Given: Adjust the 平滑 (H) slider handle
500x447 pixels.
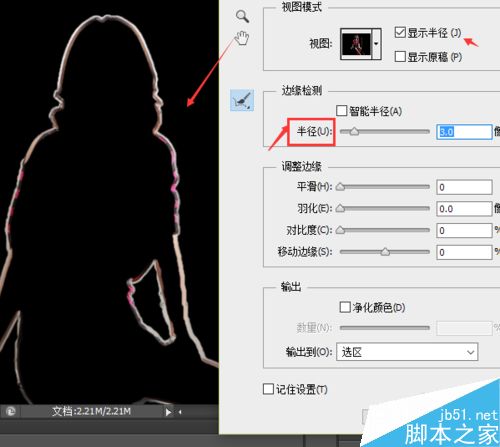Looking at the screenshot, I should click(340, 187).
